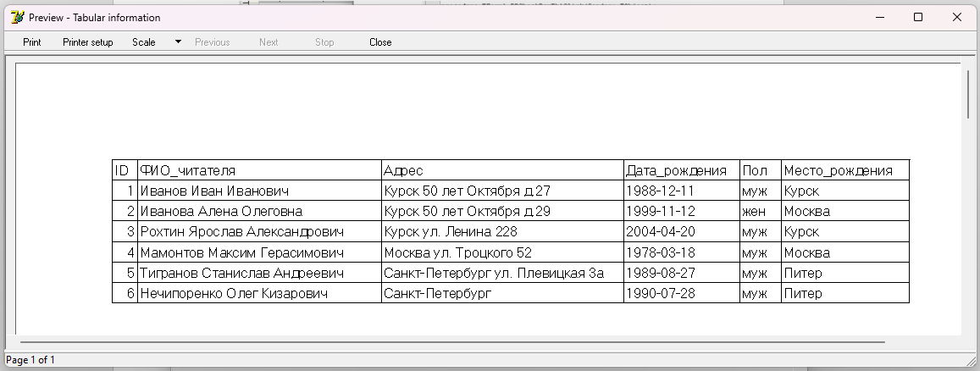Click the 'Page 1 of 1' status text
Viewport: 980px width, 371px height.
[x=30, y=360]
